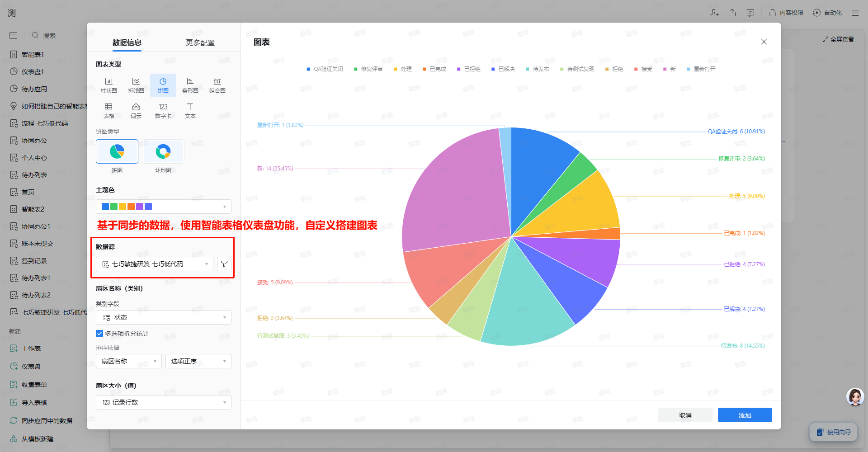Screen dimensions: 868x452
Task: Open the 选项正序 sort order dropdown
Action: tap(198, 361)
